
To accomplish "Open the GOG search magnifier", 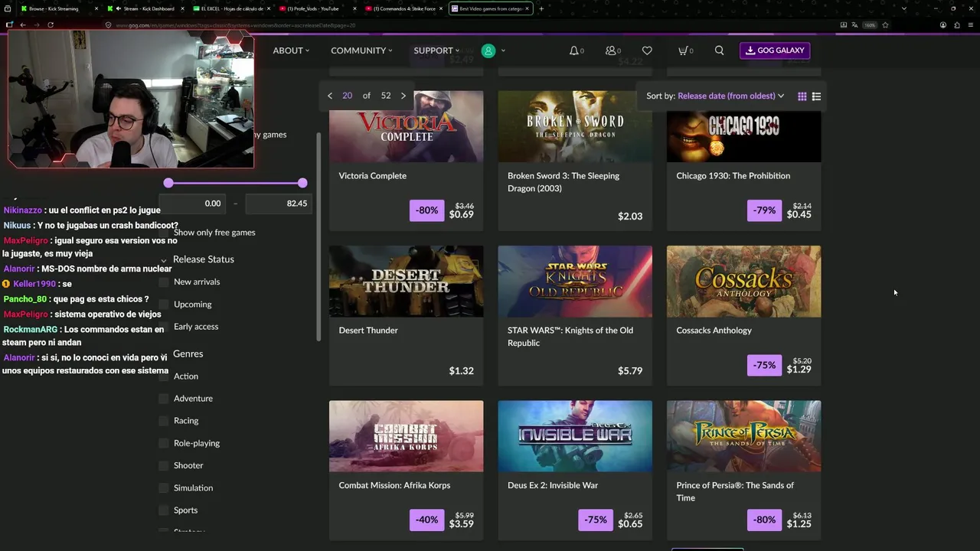I will (x=719, y=51).
